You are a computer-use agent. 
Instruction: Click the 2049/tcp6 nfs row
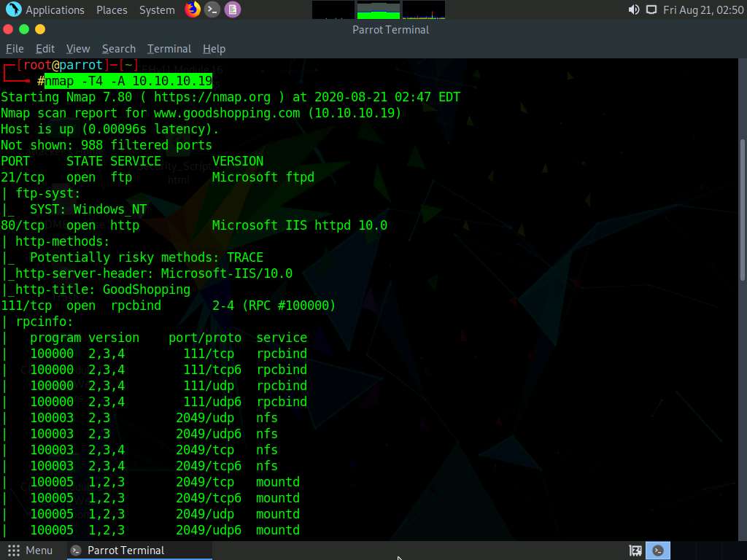[x=154, y=466]
